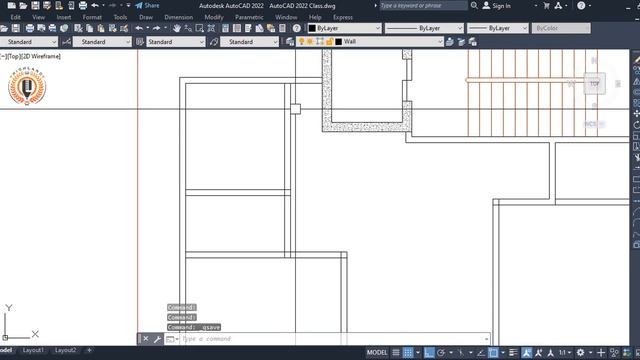Image resolution: width=640 pixels, height=360 pixels.
Task: Switch to the Layout2 tab
Action: (65, 350)
